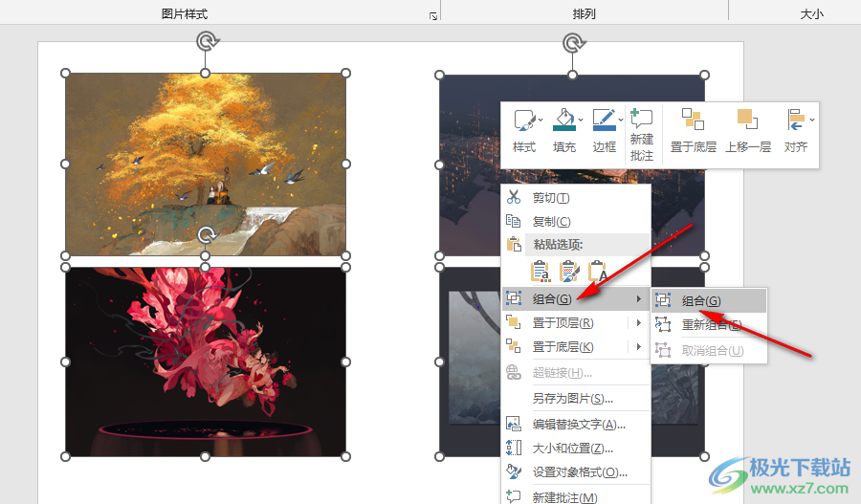Choose 编辑替换文字(A)... menu entry
This screenshot has height=504, width=861.
click(576, 425)
